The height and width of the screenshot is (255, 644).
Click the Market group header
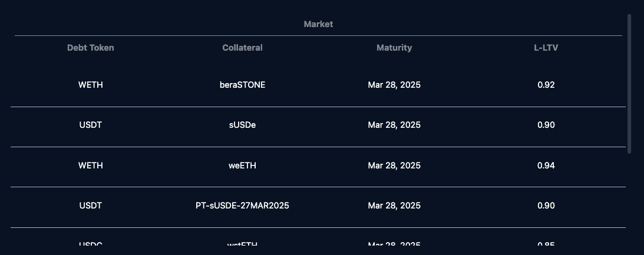click(318, 24)
